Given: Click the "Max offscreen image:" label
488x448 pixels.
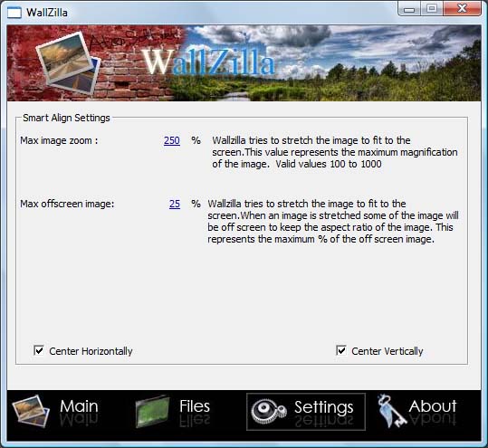Looking at the screenshot, I should 67,204.
